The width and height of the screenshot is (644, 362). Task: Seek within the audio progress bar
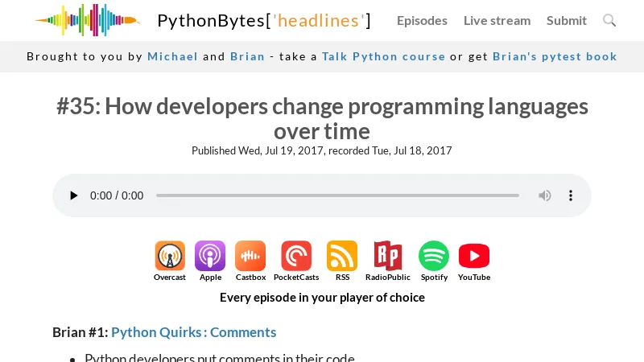(337, 195)
